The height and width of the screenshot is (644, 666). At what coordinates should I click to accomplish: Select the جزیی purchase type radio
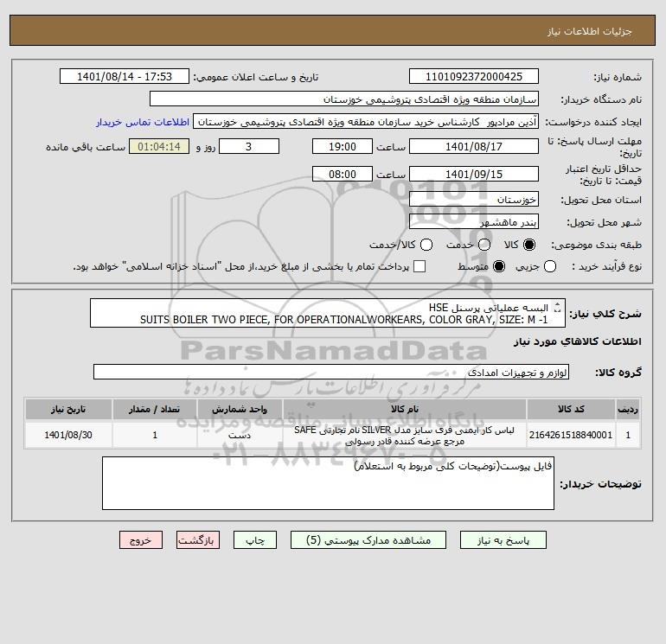coord(550,266)
